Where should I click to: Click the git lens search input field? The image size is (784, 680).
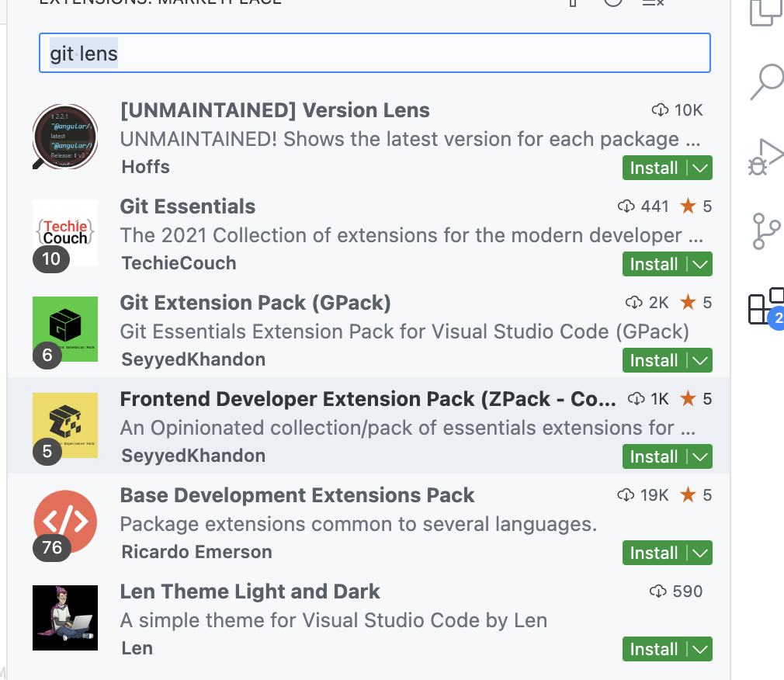pos(375,53)
